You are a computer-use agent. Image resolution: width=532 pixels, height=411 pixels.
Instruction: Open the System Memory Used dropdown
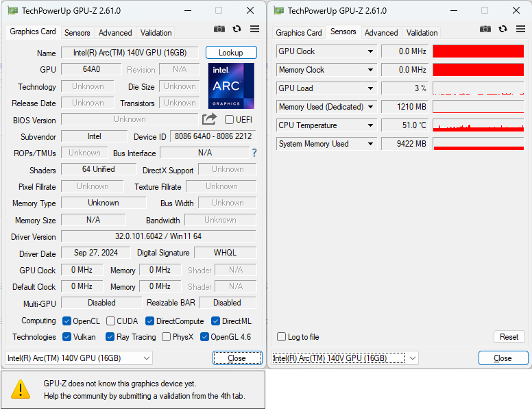tap(370, 144)
